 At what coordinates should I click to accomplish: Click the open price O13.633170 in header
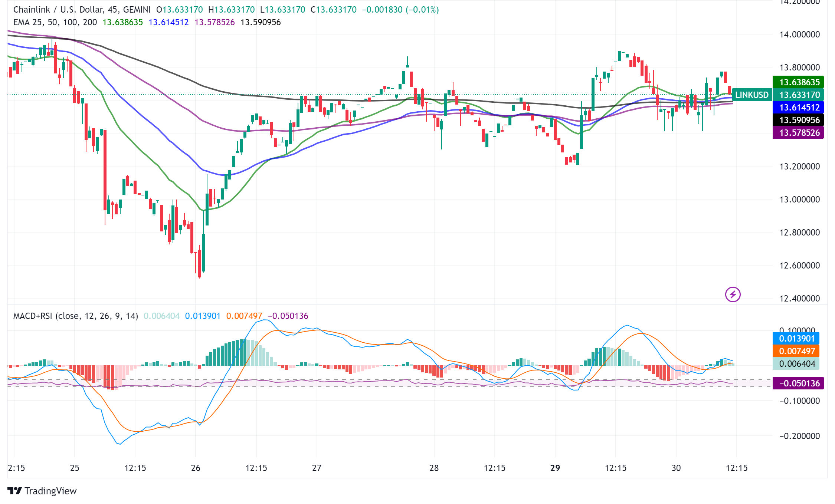tap(180, 10)
